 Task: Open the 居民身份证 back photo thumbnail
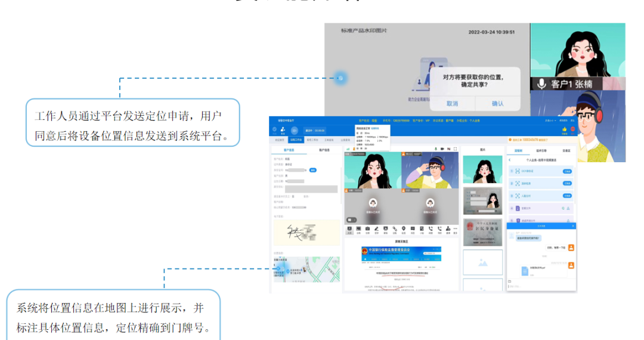tap(482, 233)
